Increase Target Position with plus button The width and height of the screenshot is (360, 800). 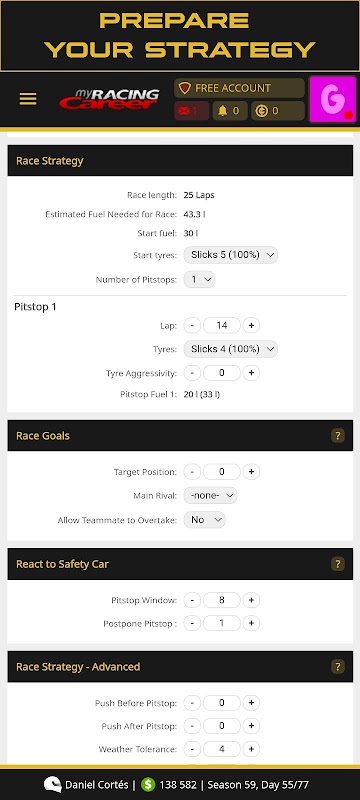tap(251, 472)
